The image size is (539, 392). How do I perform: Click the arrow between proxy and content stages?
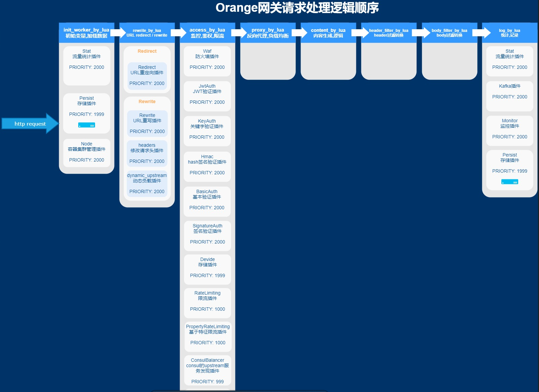pos(299,33)
